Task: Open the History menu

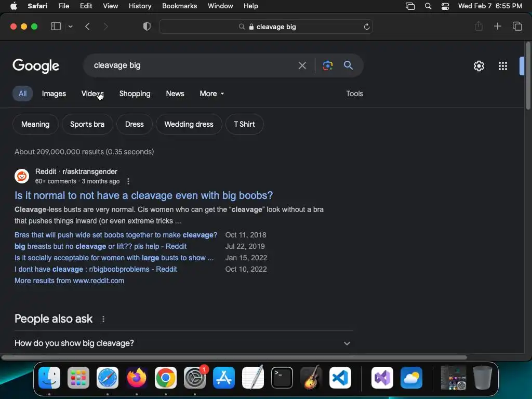Action: [140, 6]
